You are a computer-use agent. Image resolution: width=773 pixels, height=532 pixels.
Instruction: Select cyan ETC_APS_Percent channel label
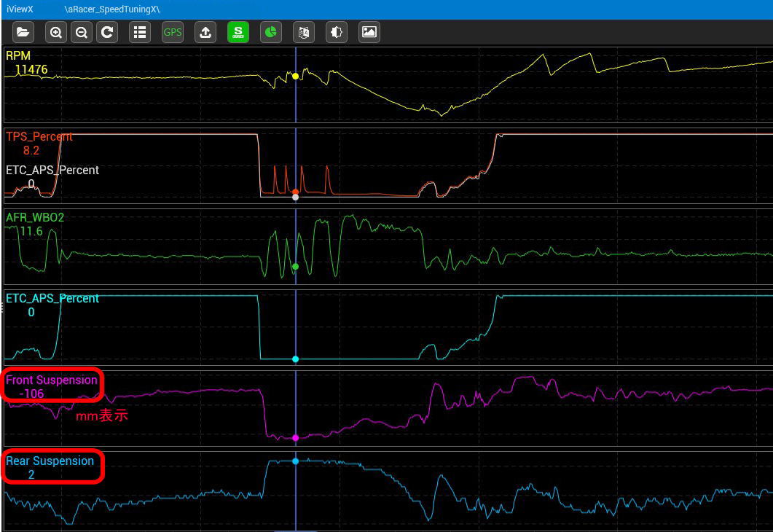click(52, 298)
